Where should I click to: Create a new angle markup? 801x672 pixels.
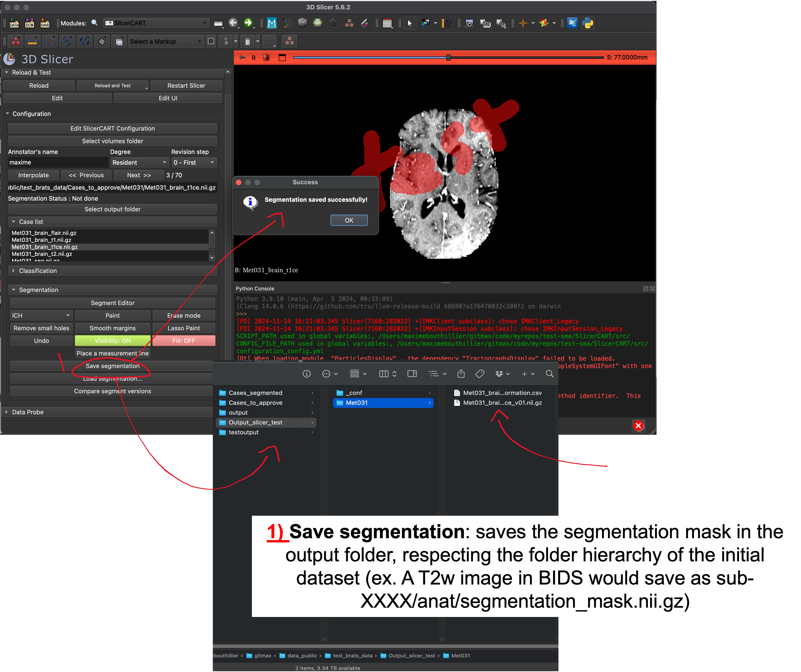[50, 41]
